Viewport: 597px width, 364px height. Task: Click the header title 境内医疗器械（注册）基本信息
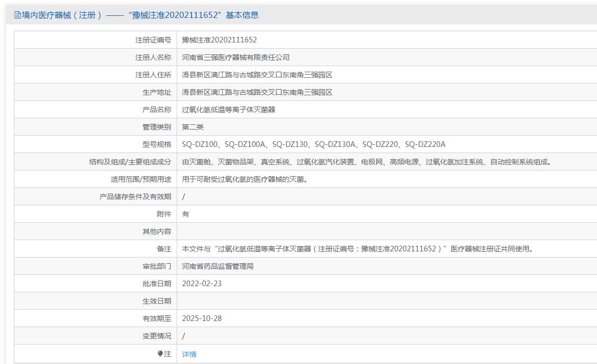140,15
